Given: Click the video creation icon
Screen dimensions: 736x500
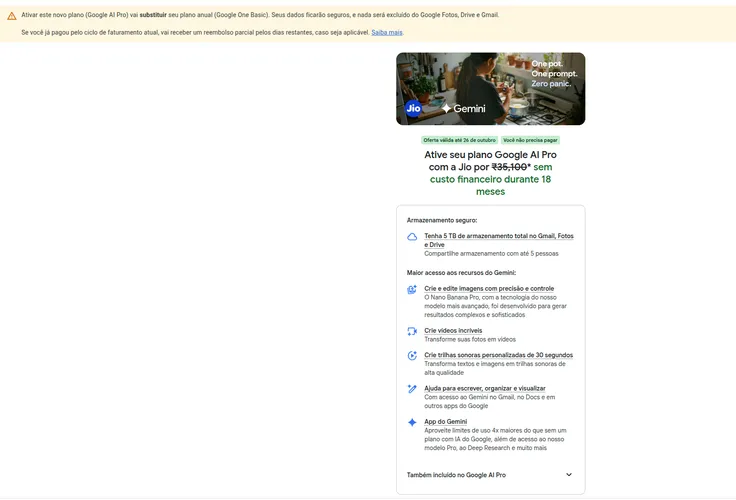Looking at the screenshot, I should point(412,331).
